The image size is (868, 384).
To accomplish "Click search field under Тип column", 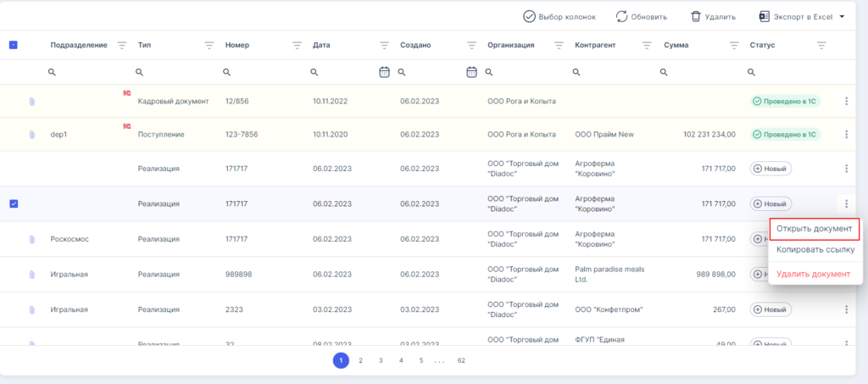I will [x=176, y=72].
